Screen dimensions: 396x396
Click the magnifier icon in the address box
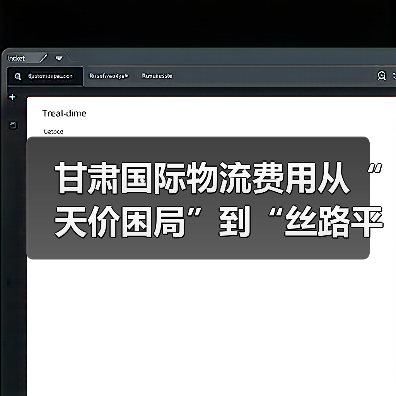pos(18,77)
